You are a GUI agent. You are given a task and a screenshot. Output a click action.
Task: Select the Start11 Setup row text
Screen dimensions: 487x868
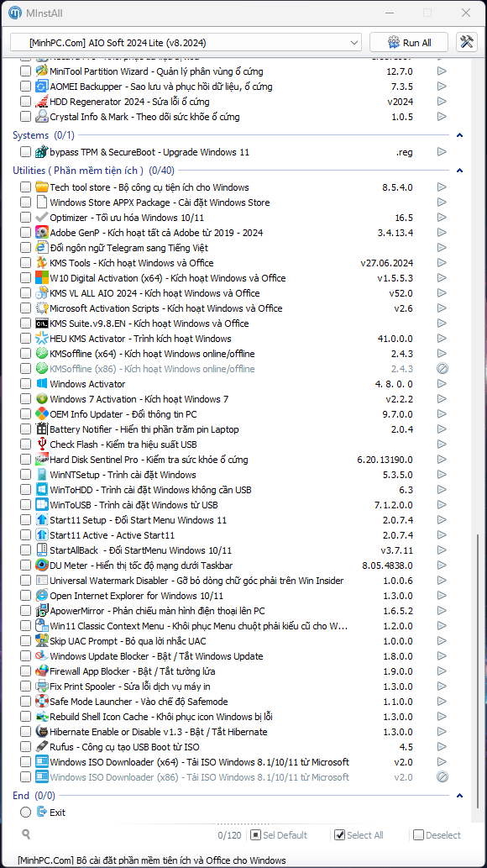click(138, 520)
